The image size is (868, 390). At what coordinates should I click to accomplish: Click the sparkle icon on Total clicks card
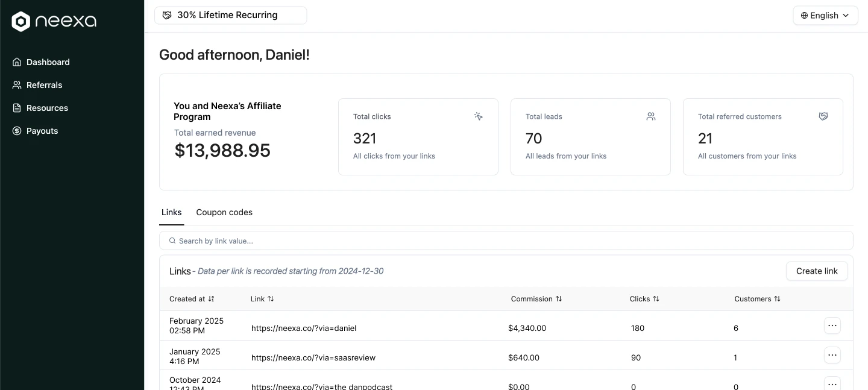(x=478, y=116)
